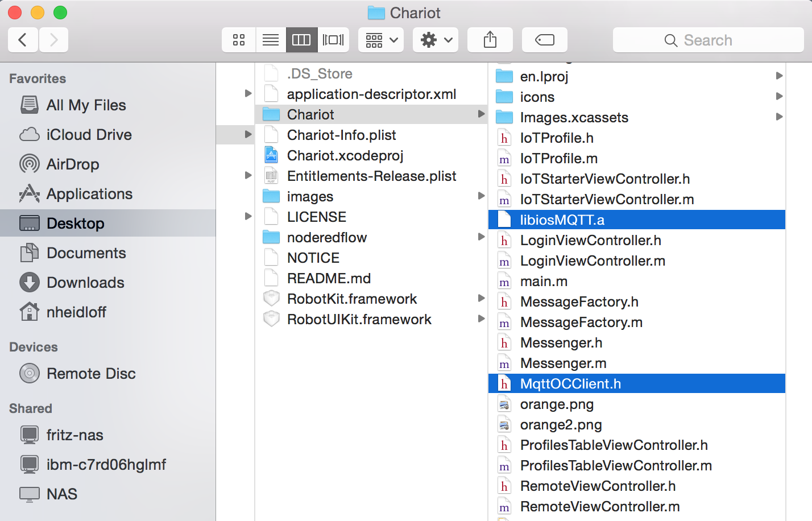The width and height of the screenshot is (812, 521).
Task: Select the IoTProfile.h header icon
Action: (x=504, y=138)
